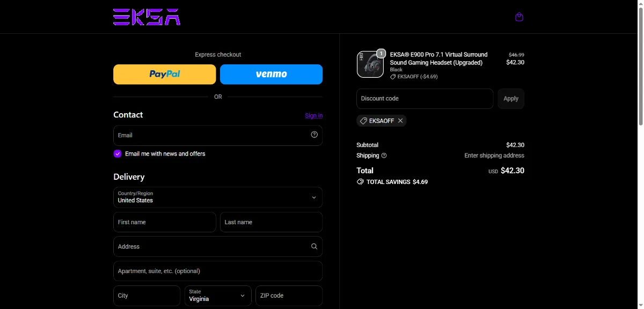Click the Black variant label
The height and width of the screenshot is (309, 644).
[396, 70]
